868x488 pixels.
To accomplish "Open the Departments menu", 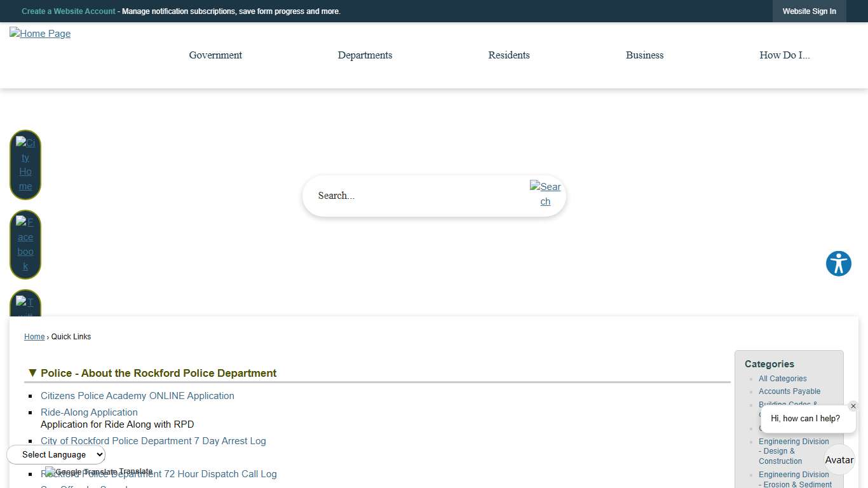I will pos(365,55).
